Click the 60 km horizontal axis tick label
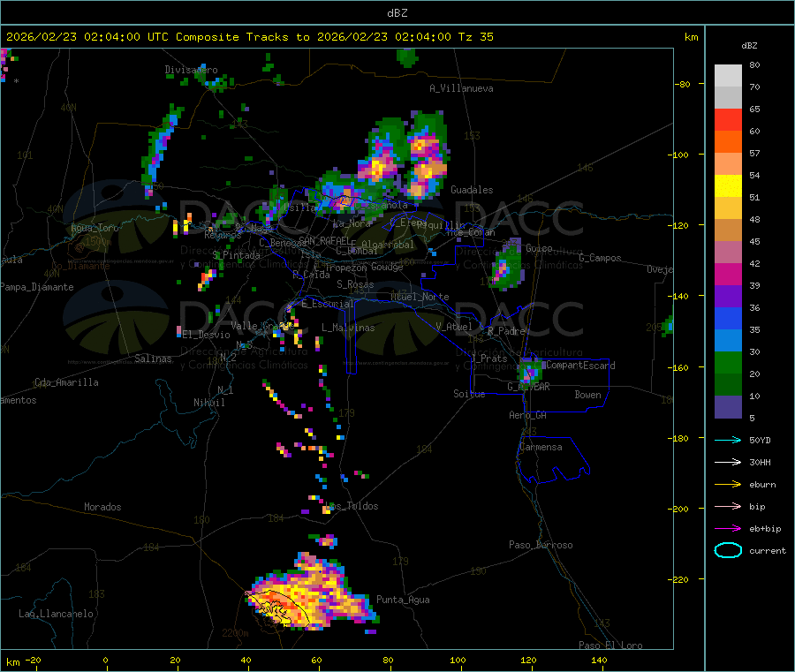This screenshot has width=795, height=672. [316, 660]
